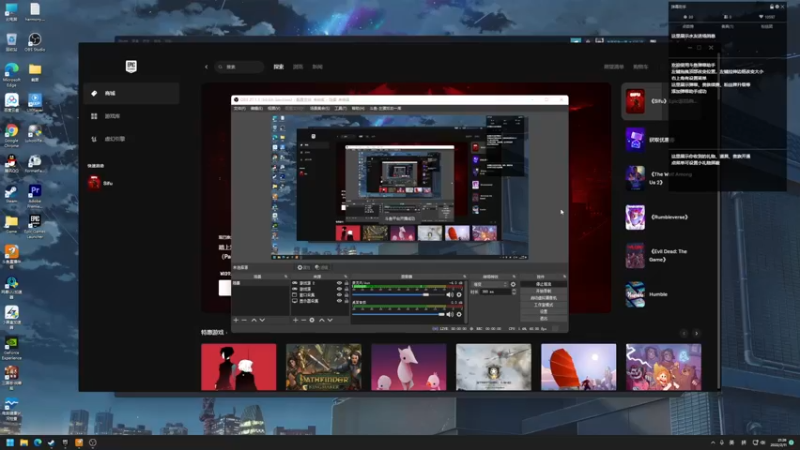Pop out the OBS scenes dock panel
800x450 pixels.
tap(286, 277)
